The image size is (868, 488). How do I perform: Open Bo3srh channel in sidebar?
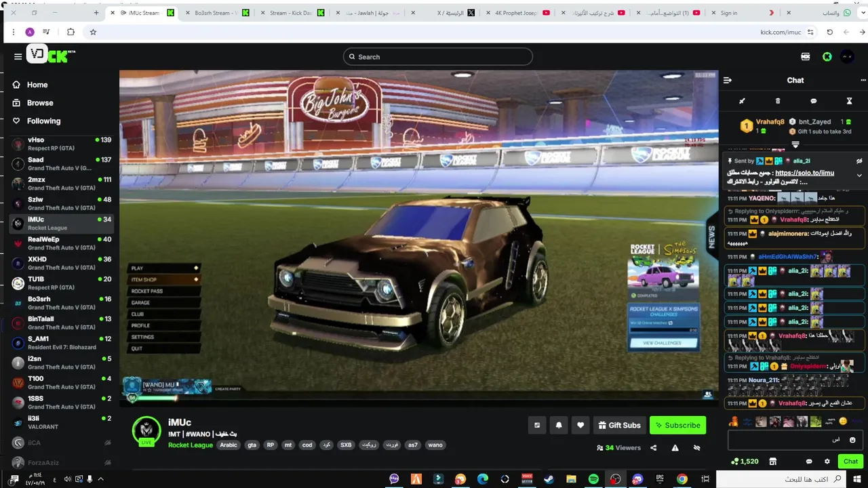pos(61,303)
